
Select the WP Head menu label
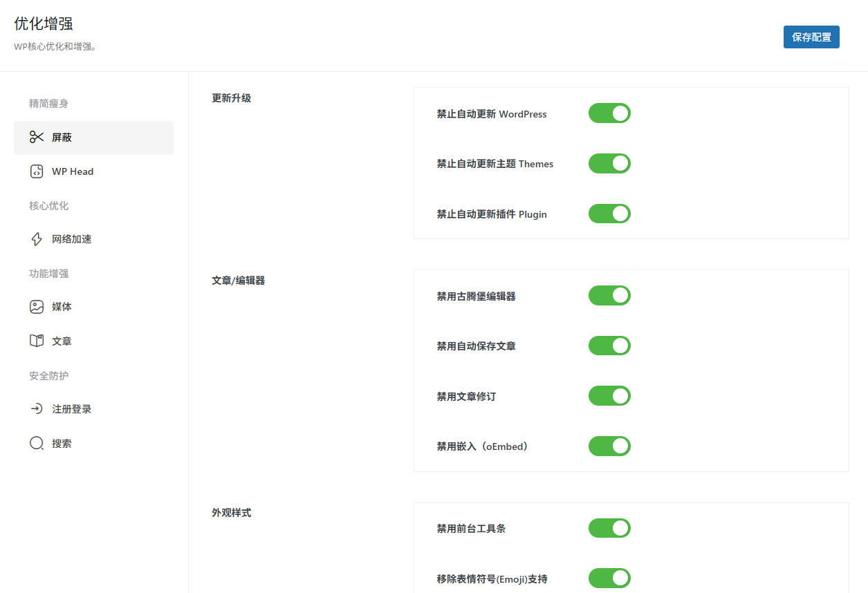click(x=73, y=171)
